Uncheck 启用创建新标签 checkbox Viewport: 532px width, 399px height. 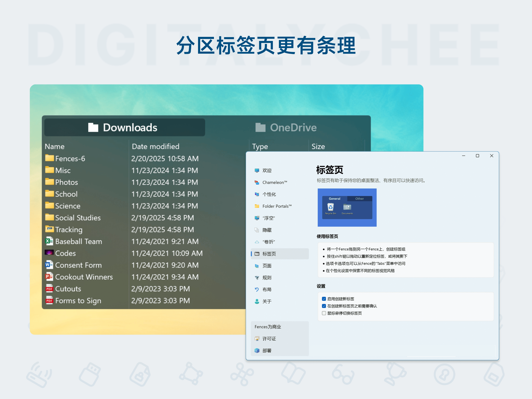coord(324,299)
